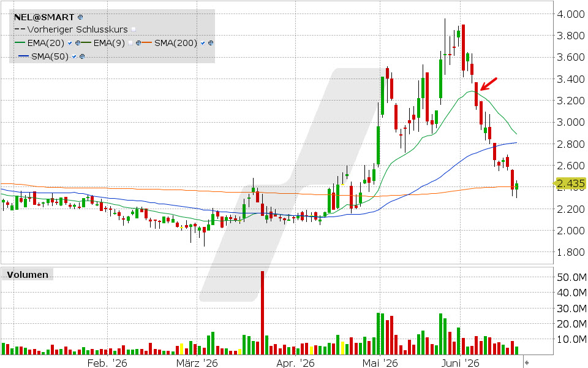
Task: Open the EMA(9) indicator settings icon
Action: tap(138, 43)
